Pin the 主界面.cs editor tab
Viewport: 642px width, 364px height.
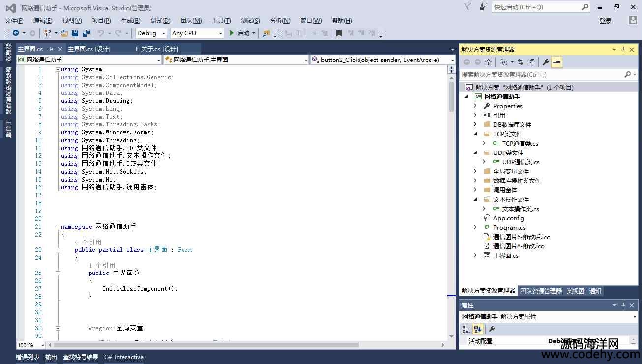[x=51, y=49]
